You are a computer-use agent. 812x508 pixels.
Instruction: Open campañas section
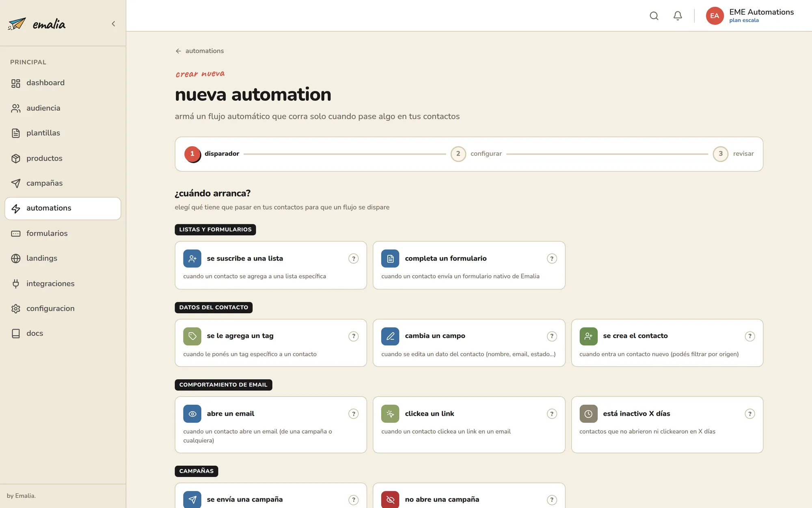tap(63, 183)
